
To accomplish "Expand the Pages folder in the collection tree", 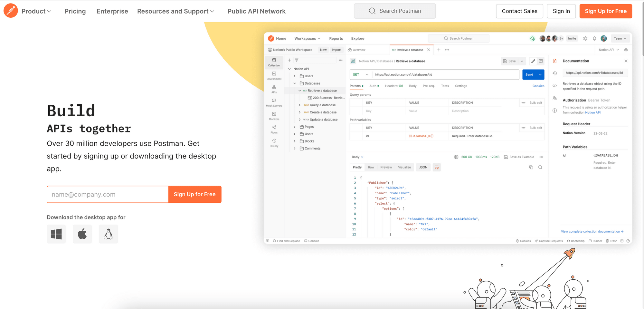I will click(295, 127).
